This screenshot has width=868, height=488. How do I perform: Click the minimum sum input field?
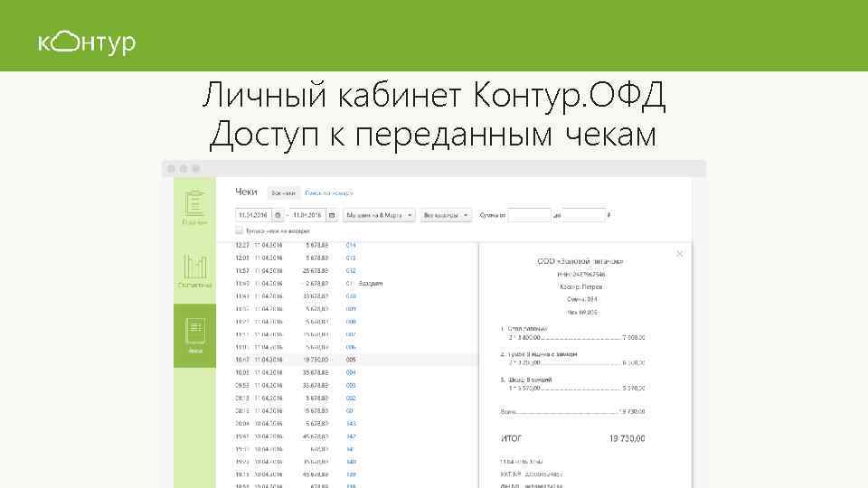[x=530, y=215]
